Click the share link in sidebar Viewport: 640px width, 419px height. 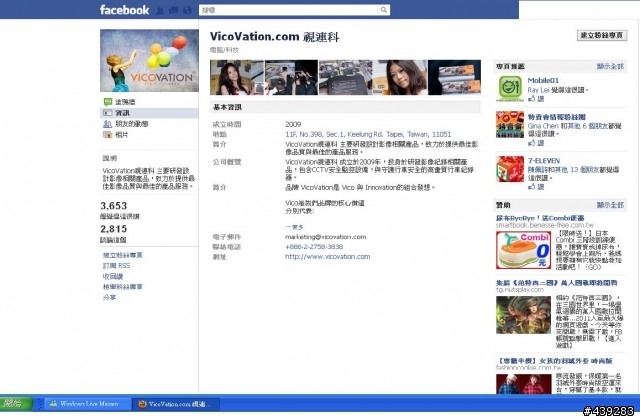[x=109, y=297]
